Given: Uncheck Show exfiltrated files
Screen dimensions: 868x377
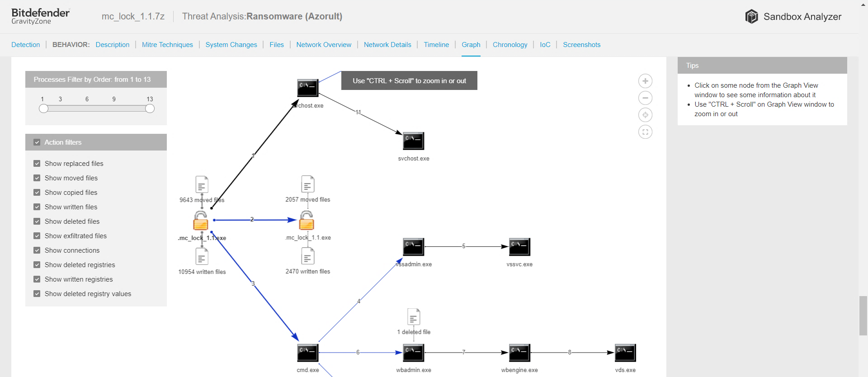Looking at the screenshot, I should [x=37, y=236].
